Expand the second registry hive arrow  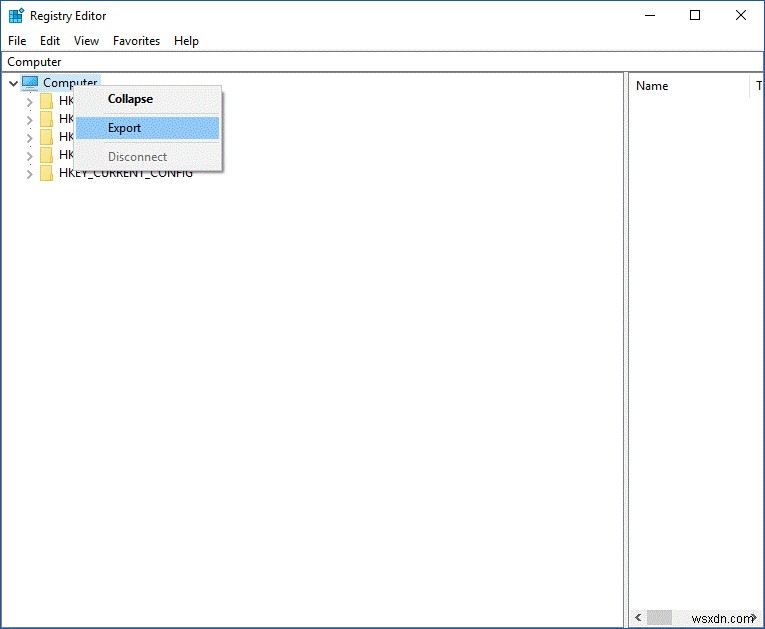point(29,120)
